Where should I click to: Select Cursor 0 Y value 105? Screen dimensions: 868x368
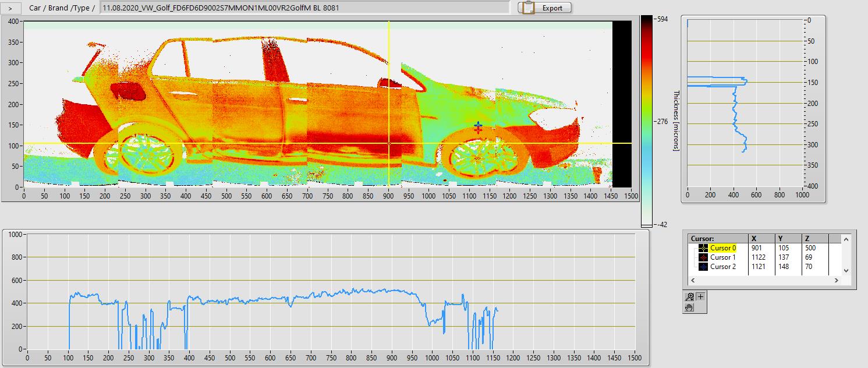coord(784,248)
